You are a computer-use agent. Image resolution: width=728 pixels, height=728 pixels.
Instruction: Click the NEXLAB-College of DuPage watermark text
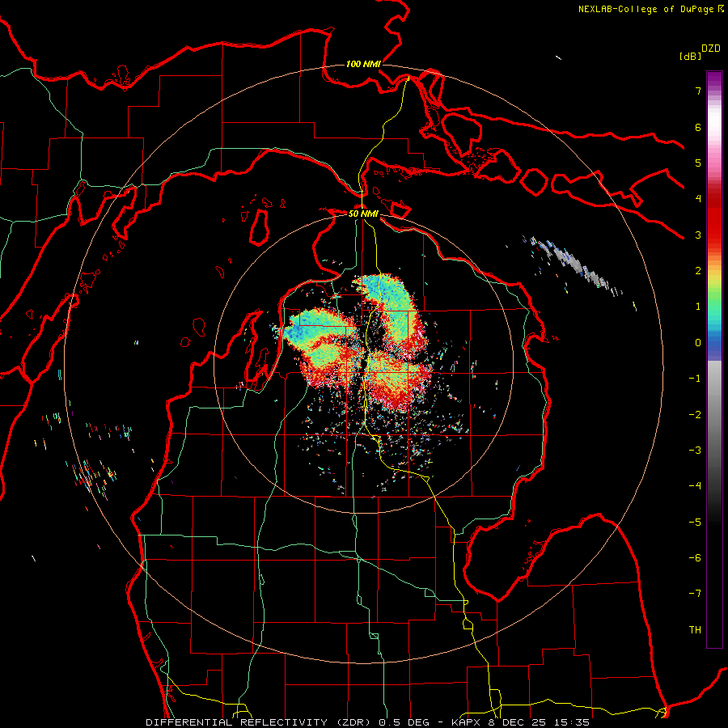pos(647,9)
